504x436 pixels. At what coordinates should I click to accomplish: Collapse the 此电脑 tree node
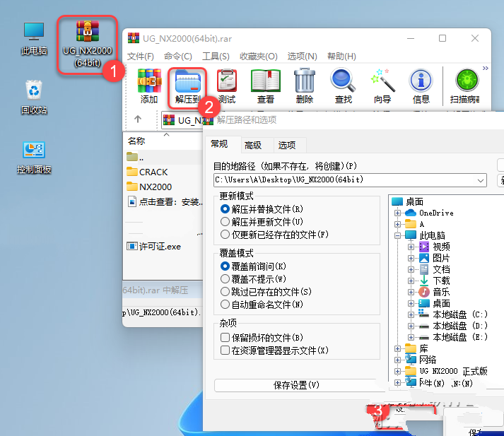point(397,235)
